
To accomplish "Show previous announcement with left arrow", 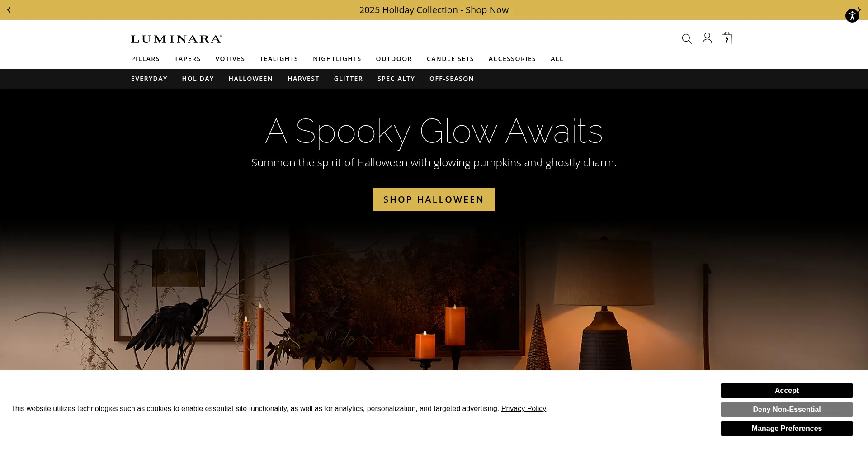I will click(9, 10).
